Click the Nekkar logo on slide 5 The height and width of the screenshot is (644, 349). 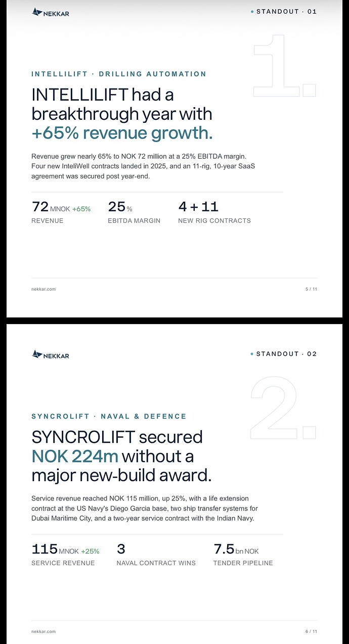pyautogui.click(x=50, y=13)
